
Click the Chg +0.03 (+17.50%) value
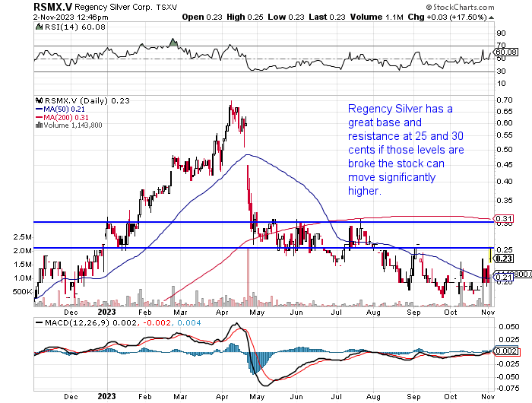tap(448, 17)
